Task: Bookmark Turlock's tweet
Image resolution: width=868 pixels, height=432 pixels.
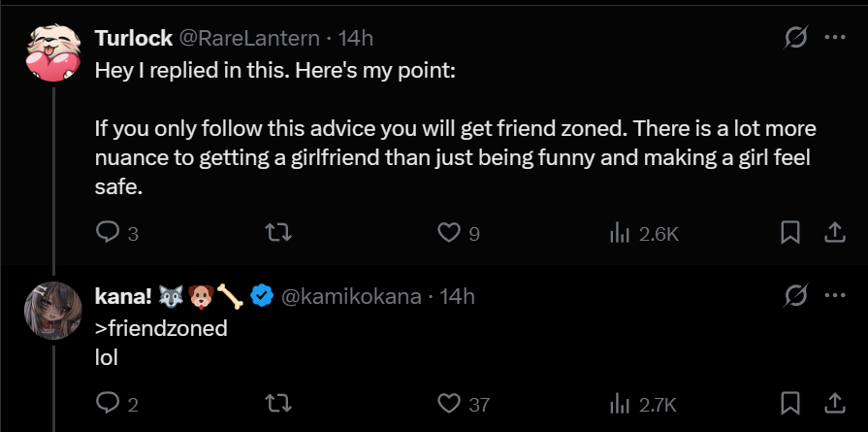Action: click(x=790, y=233)
